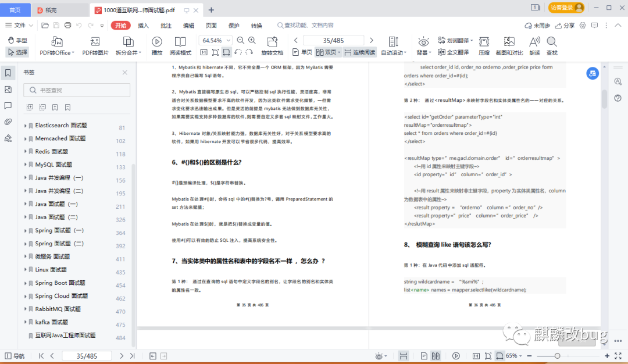Click the 未同步 sync status button
This screenshot has height=364, width=628.
coord(537,25)
